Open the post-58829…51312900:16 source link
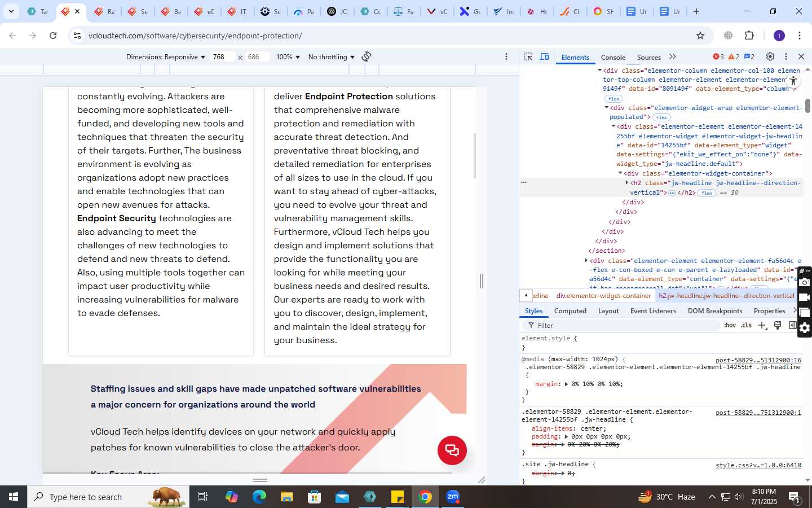This screenshot has width=812, height=508. (758, 360)
